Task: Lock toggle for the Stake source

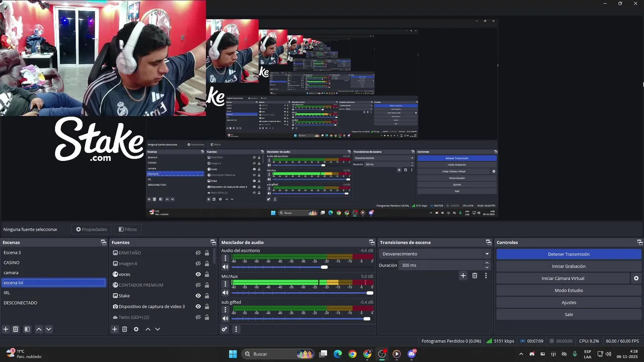Action: (x=207, y=296)
